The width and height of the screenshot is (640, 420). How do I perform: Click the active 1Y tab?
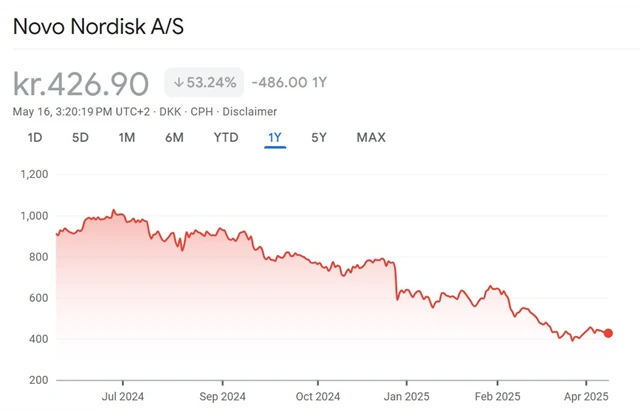tap(275, 138)
